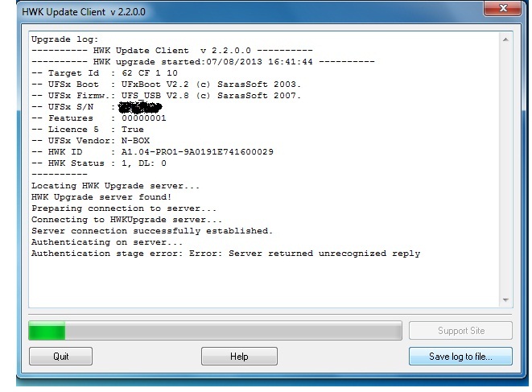The image size is (532, 392).
Task: Click the log scrollbar up arrow
Action: point(505,39)
